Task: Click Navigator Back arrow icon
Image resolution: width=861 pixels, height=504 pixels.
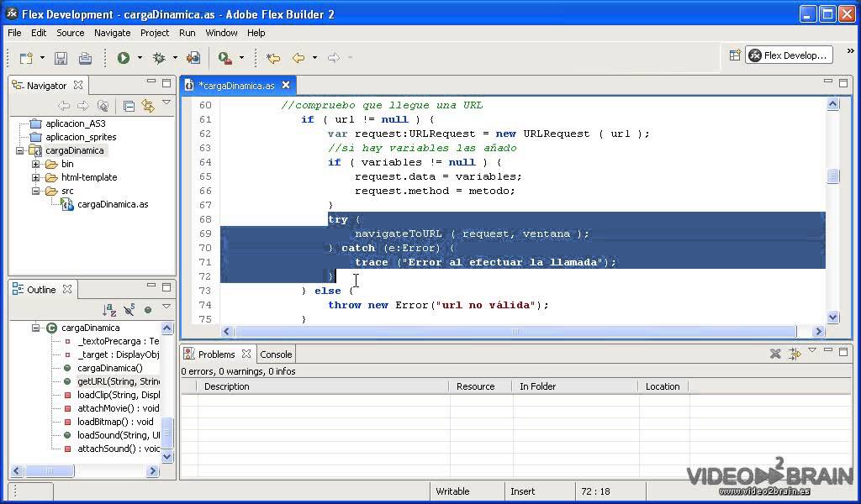Action: point(64,105)
